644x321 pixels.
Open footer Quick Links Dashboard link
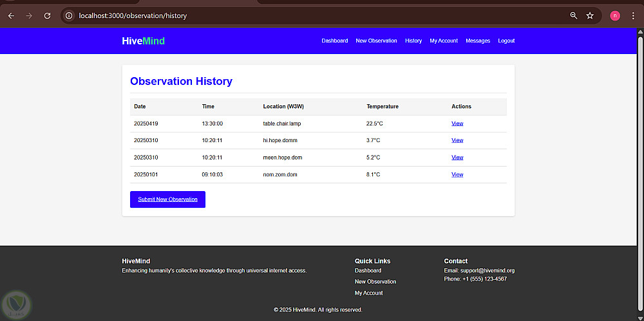[368, 271]
